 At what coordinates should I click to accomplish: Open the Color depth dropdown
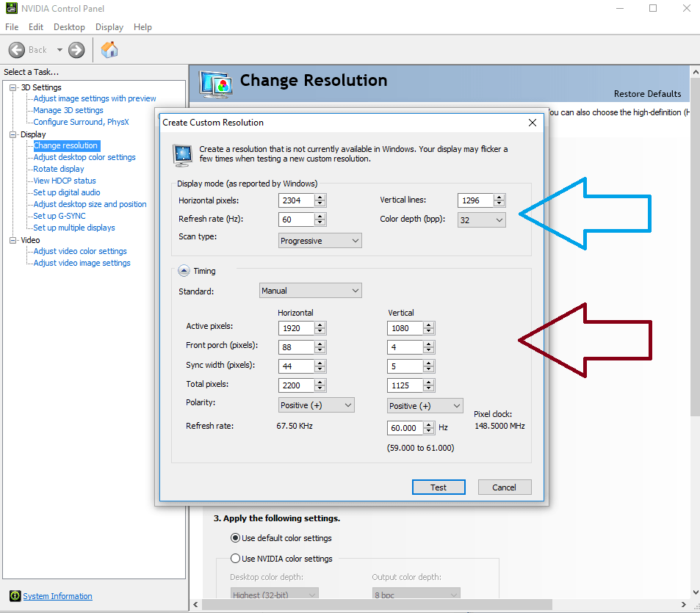pos(481,220)
